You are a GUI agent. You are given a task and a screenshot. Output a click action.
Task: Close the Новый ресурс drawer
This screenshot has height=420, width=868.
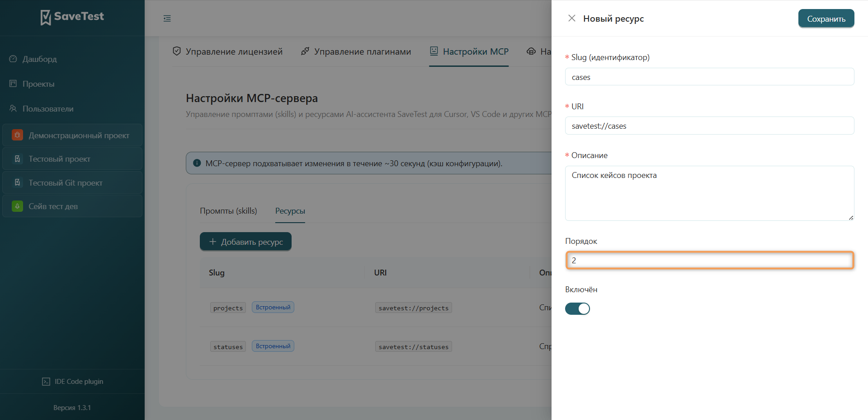[x=572, y=18]
